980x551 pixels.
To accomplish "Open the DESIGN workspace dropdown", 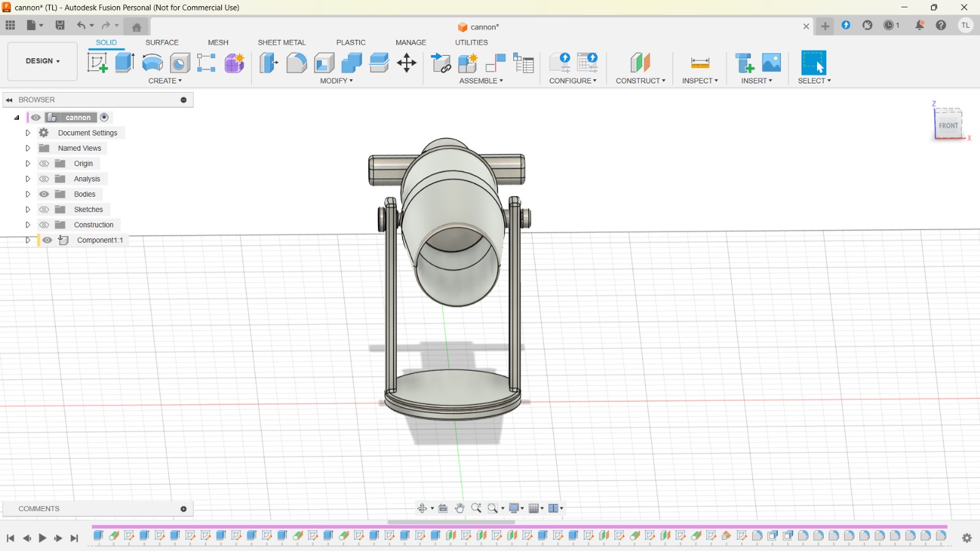I will point(42,61).
